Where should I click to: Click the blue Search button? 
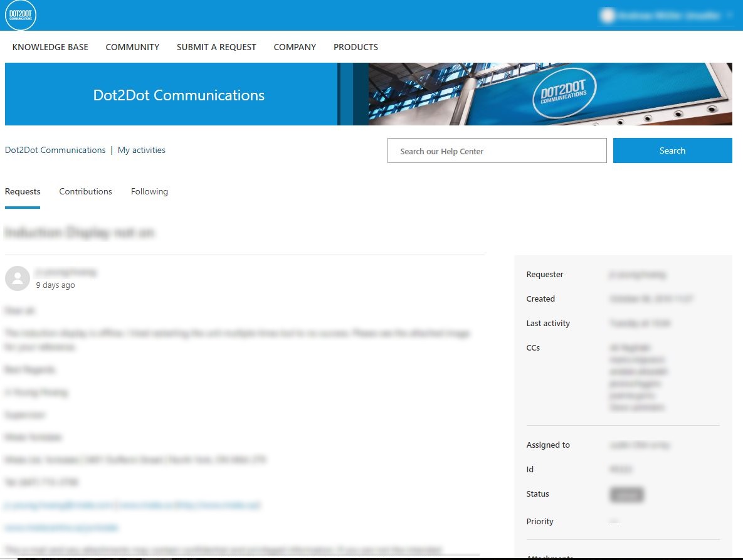coord(672,151)
